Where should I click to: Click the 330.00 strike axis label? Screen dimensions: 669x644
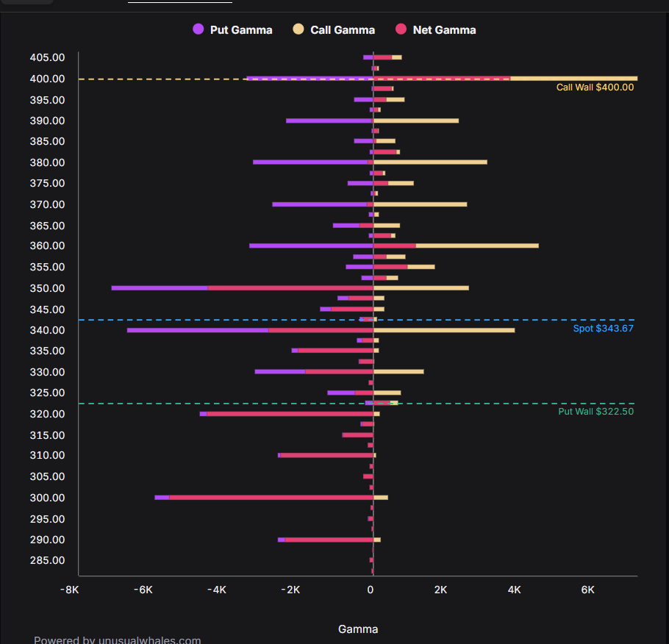pyautogui.click(x=47, y=372)
